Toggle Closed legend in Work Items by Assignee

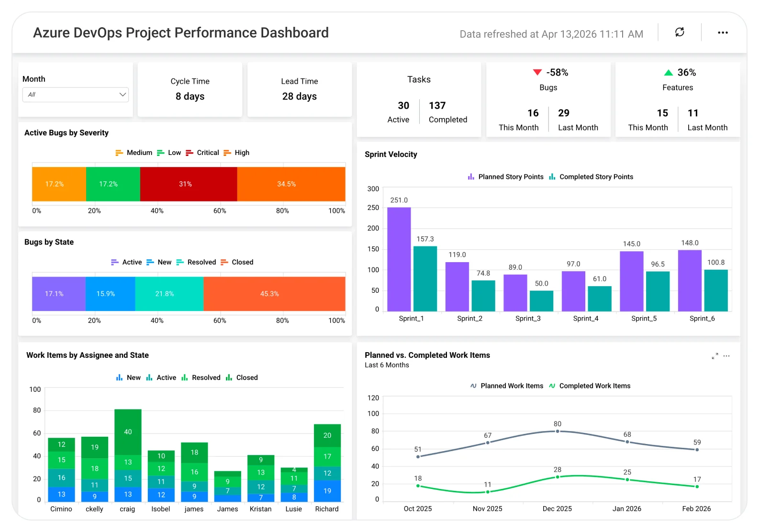pyautogui.click(x=242, y=378)
